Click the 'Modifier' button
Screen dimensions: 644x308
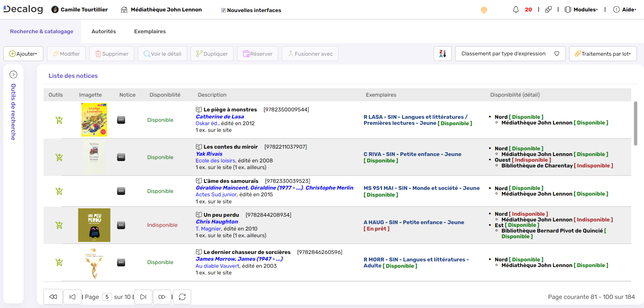(66, 53)
